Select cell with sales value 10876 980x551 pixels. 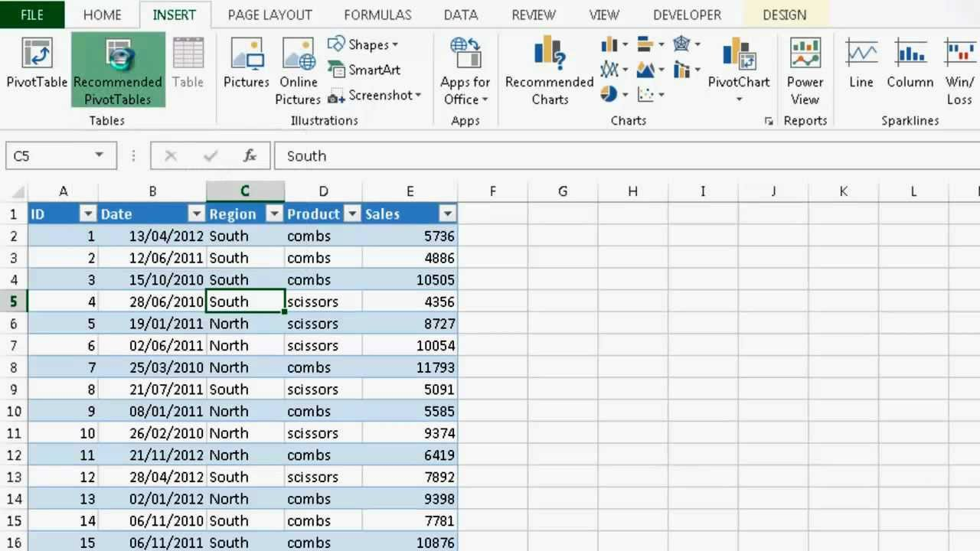pyautogui.click(x=410, y=543)
